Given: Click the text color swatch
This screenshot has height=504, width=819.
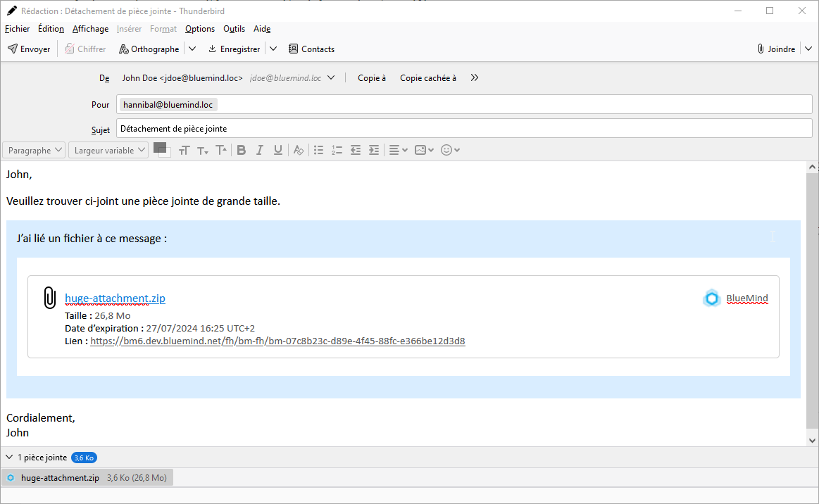Looking at the screenshot, I should coord(160,148).
